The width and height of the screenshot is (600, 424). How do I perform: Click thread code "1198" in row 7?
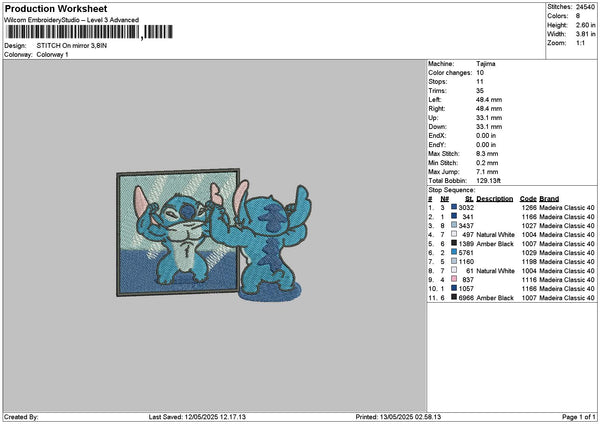pyautogui.click(x=529, y=262)
